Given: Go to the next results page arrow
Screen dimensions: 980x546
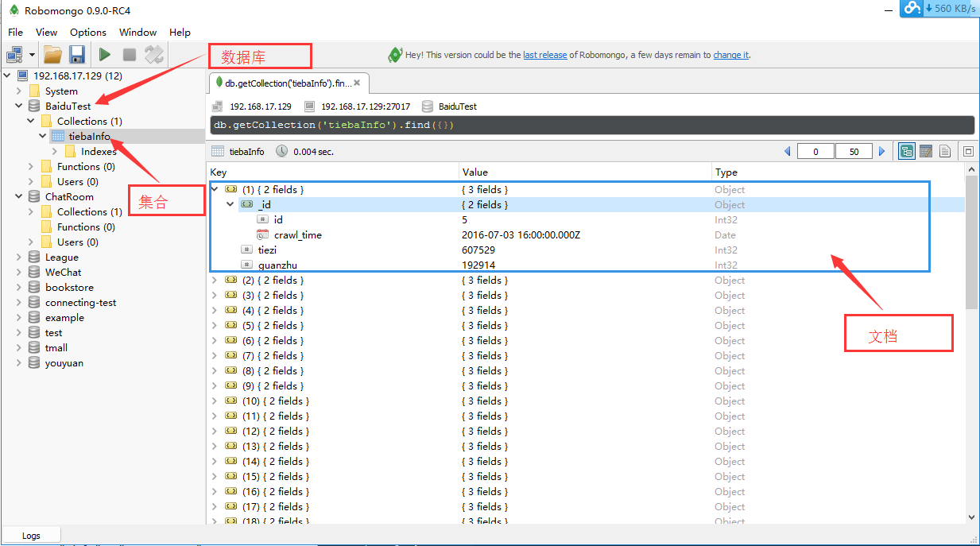Looking at the screenshot, I should coord(881,151).
